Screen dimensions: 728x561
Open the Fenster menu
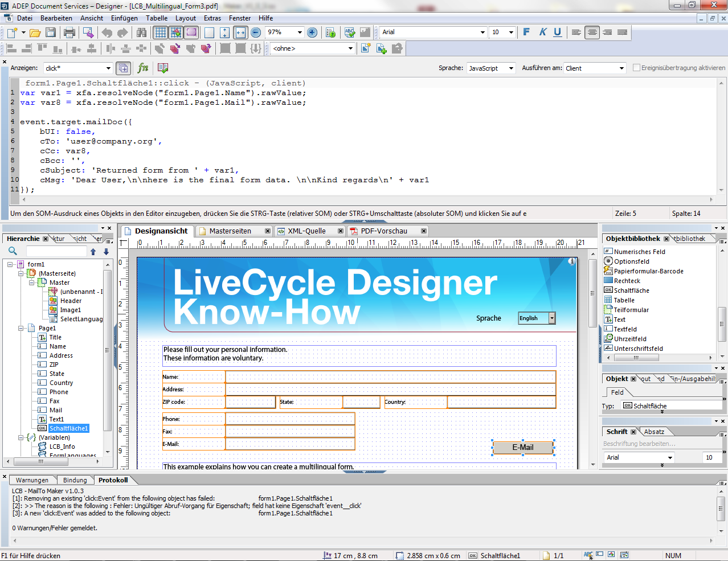click(x=240, y=18)
